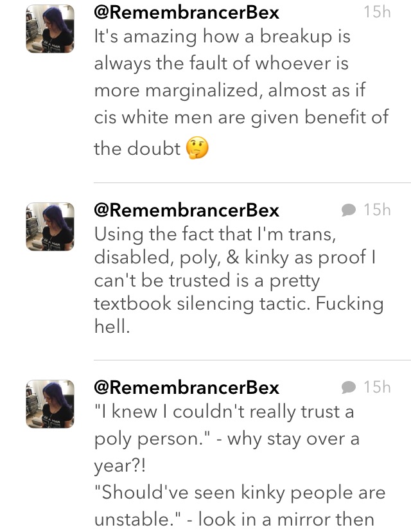Open the avatar beside the breakup tweet

click(50, 28)
